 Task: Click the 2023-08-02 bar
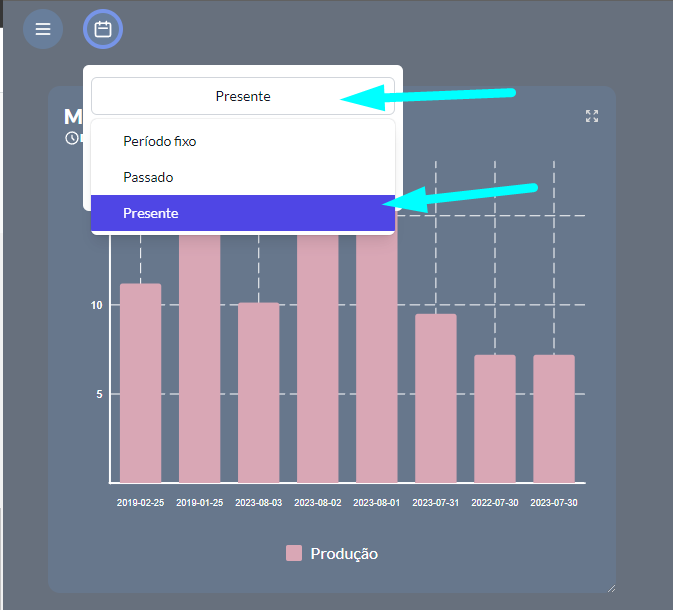pos(318,359)
